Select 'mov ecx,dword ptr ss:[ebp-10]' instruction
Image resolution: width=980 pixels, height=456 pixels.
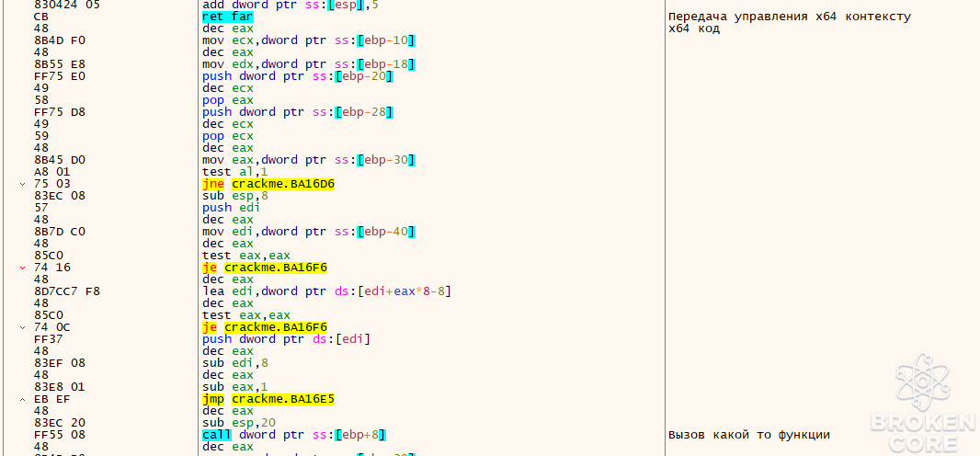[310, 40]
